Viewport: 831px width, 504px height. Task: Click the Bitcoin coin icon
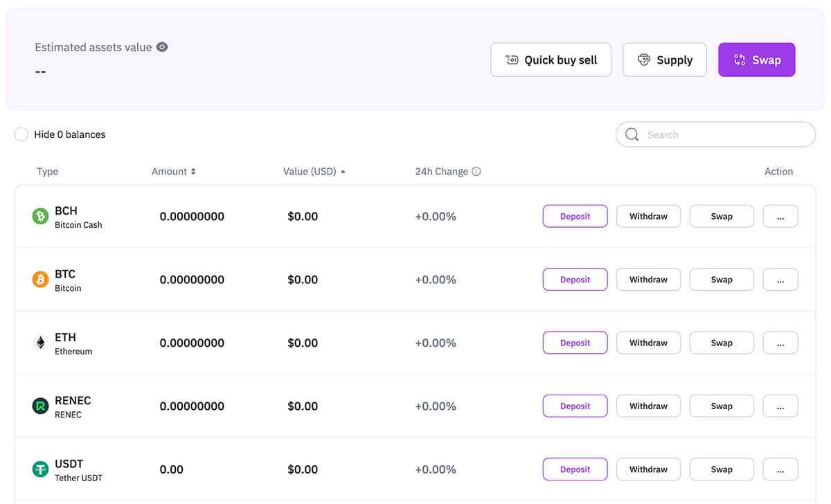(x=41, y=279)
